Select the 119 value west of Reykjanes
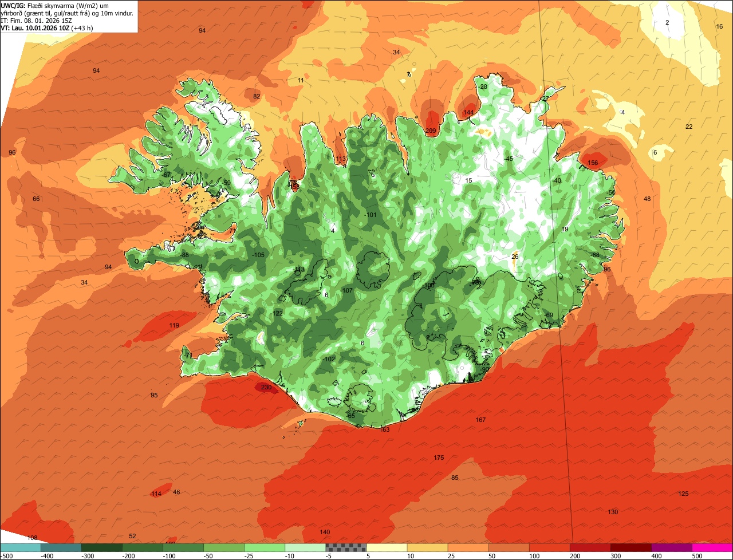 tap(174, 325)
